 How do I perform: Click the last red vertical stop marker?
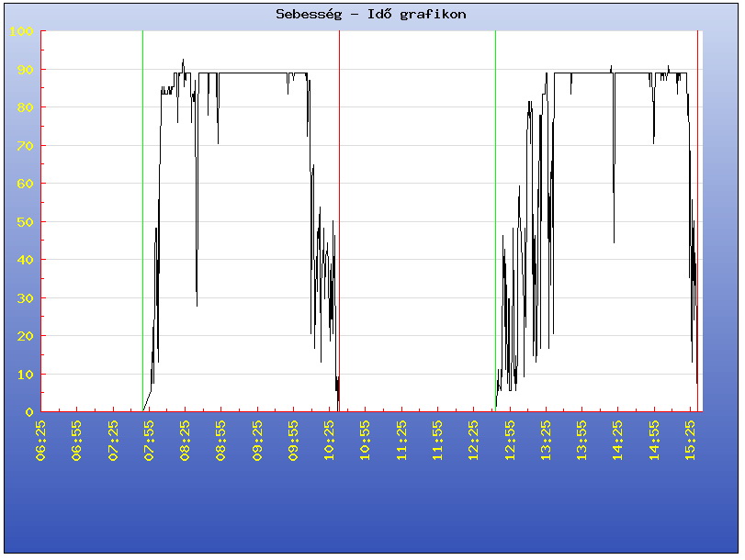click(698, 220)
